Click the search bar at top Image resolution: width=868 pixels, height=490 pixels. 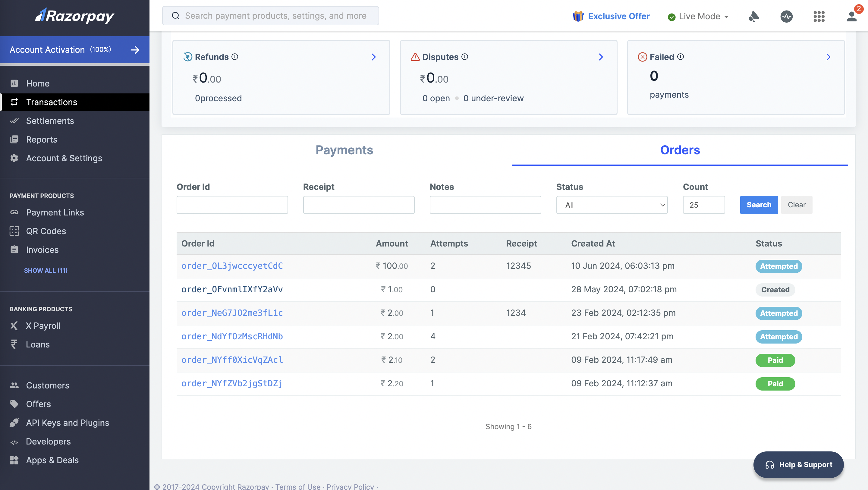tap(271, 15)
